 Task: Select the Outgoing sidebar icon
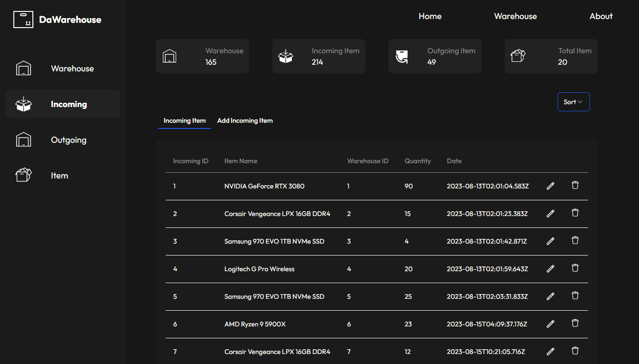point(23,140)
